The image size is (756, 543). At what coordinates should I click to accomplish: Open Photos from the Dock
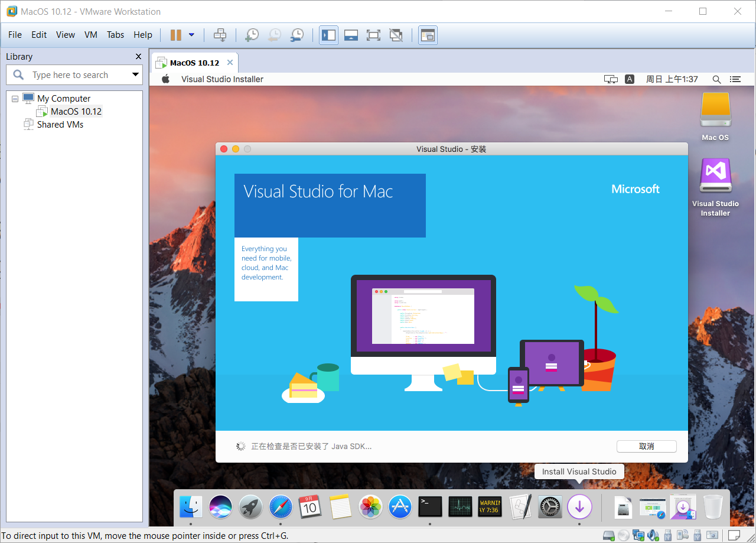pyautogui.click(x=370, y=506)
